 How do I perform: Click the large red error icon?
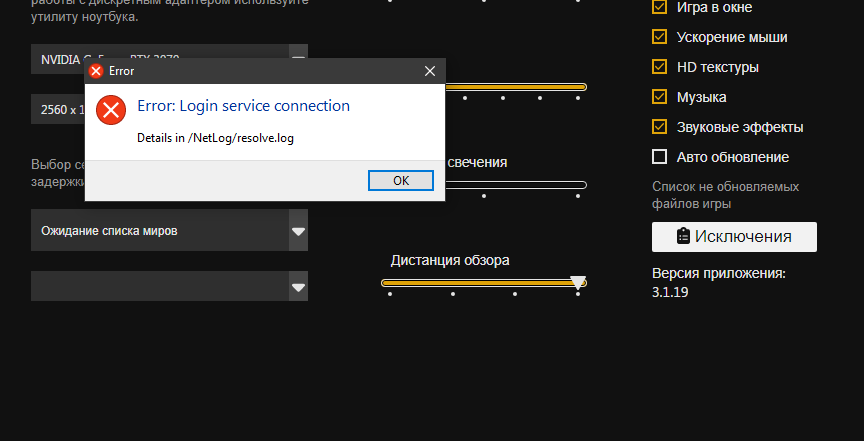(111, 110)
